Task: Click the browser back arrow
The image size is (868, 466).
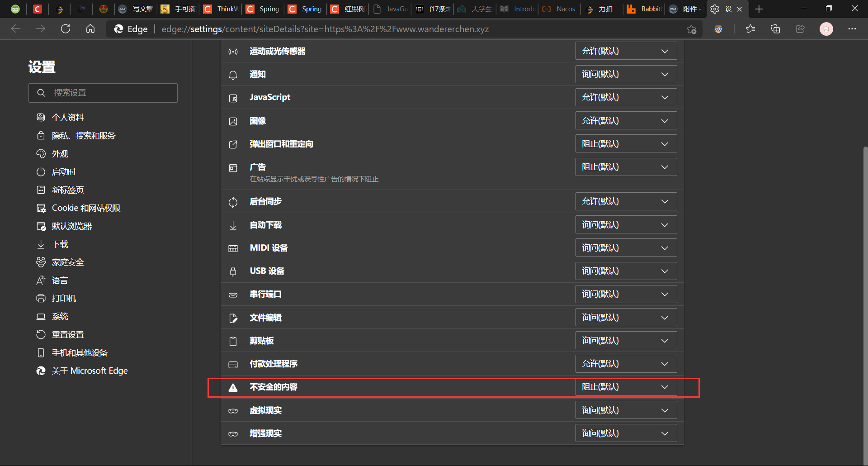Action: 16,29
